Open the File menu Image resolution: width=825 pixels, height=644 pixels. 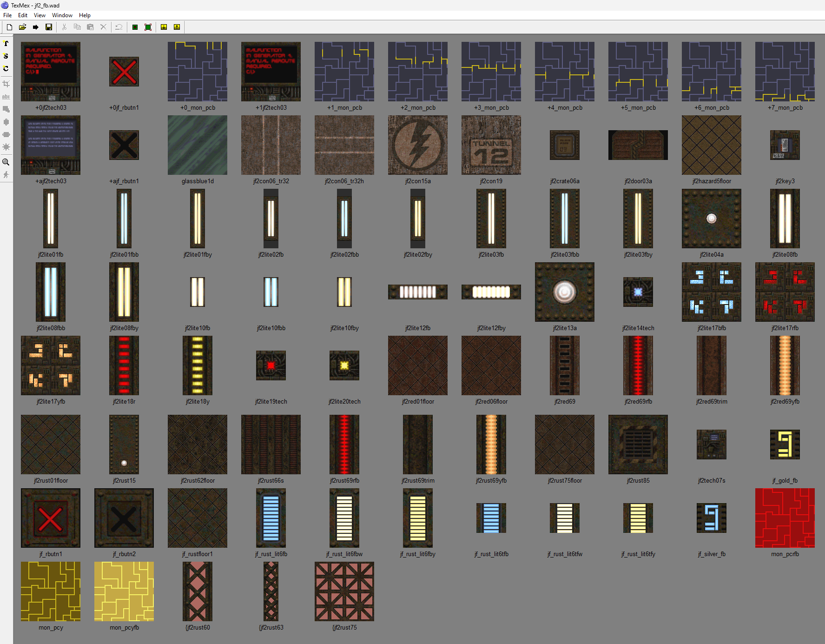7,15
